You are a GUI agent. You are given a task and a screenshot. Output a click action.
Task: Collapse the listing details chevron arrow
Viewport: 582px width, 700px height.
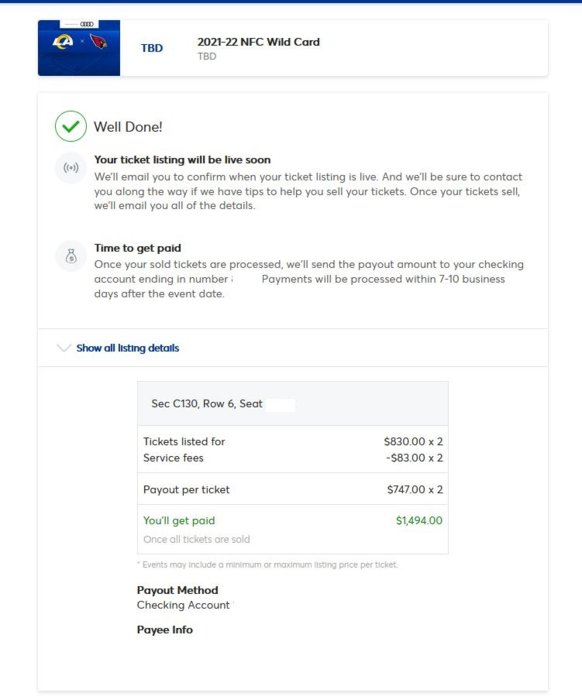pyautogui.click(x=64, y=348)
